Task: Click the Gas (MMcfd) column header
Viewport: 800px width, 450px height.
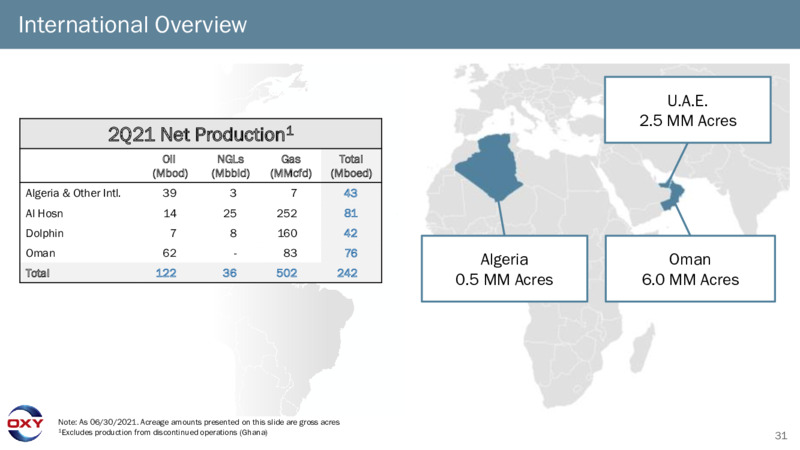Action: [291, 166]
